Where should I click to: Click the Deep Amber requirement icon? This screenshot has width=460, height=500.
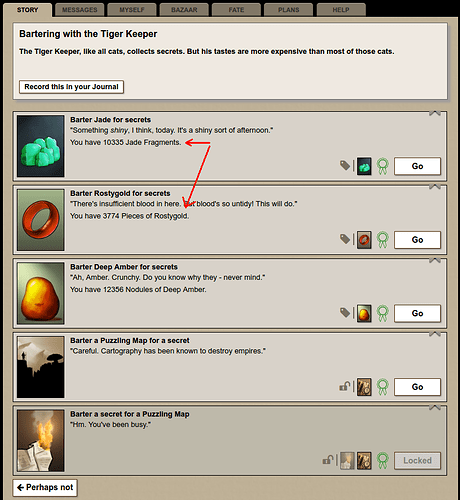pyautogui.click(x=364, y=313)
